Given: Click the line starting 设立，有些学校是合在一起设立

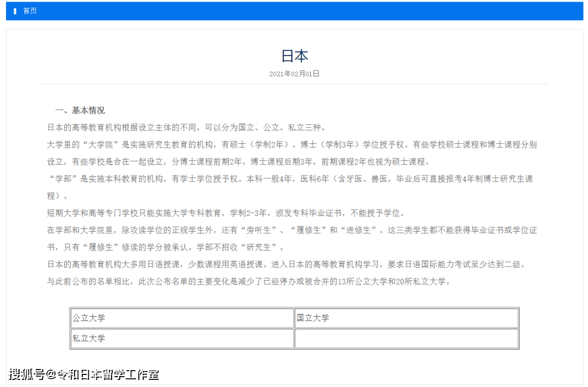Looking at the screenshot, I should coord(238,162).
